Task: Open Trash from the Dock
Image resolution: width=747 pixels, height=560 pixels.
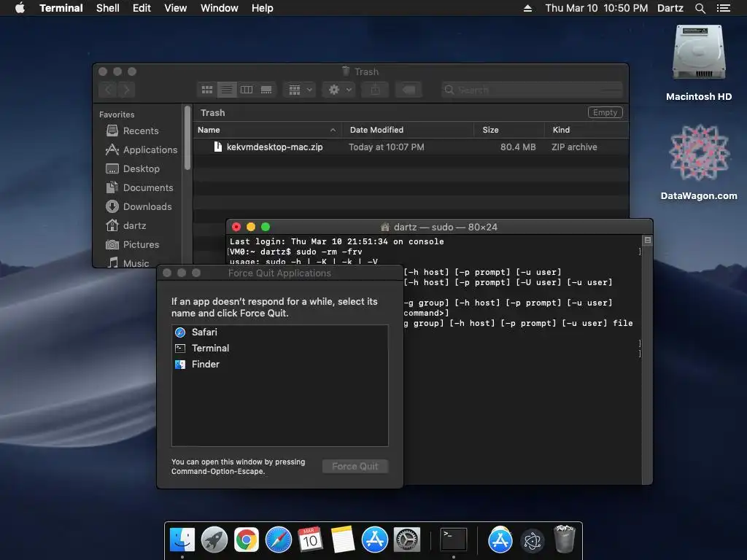Action: point(565,539)
